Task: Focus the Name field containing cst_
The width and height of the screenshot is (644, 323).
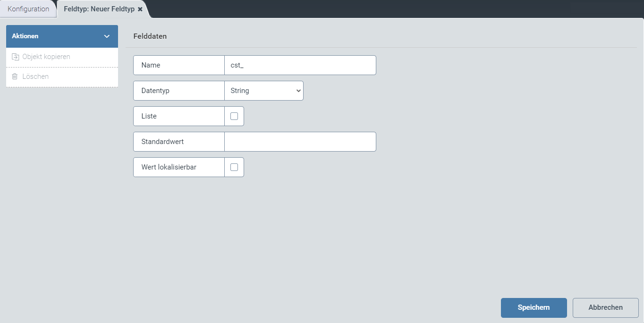Action: pos(300,65)
